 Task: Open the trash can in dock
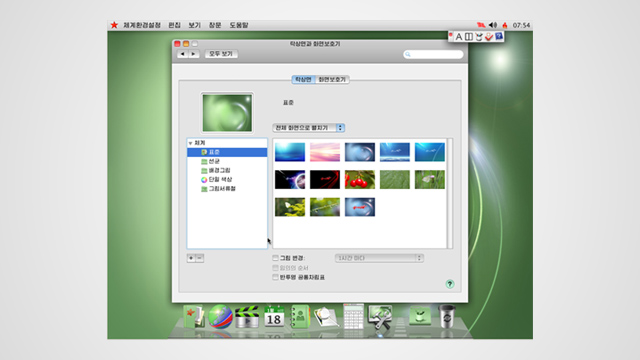[447, 316]
